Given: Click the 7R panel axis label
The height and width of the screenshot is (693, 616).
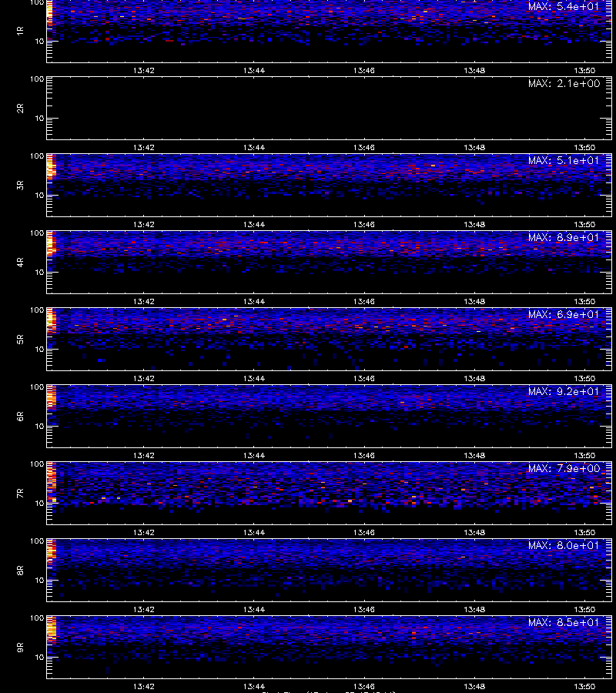Looking at the screenshot, I should click(20, 494).
